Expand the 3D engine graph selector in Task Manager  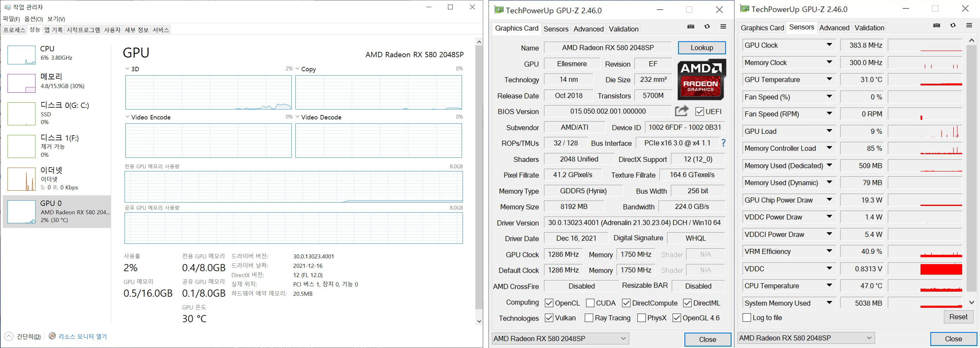(x=127, y=69)
